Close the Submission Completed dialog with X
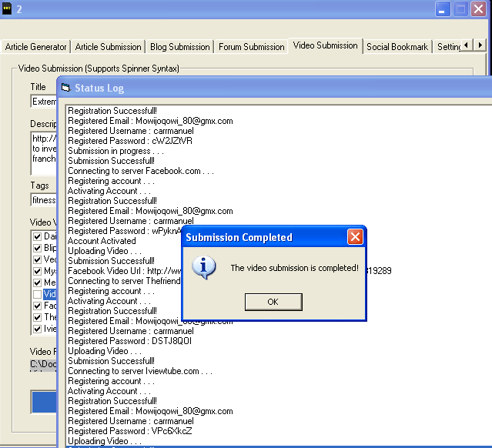492x448 pixels. [x=355, y=237]
